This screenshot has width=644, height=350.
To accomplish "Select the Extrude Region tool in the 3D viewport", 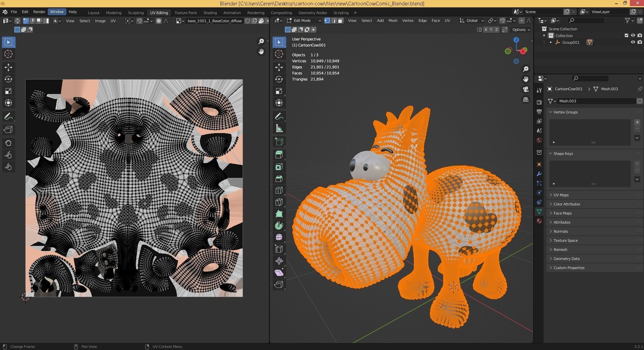I will pyautogui.click(x=279, y=155).
